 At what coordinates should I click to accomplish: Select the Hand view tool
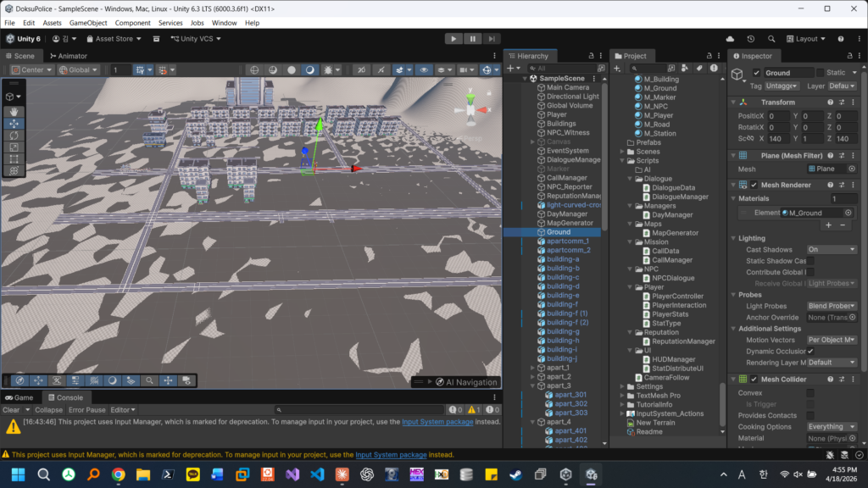[x=14, y=112]
